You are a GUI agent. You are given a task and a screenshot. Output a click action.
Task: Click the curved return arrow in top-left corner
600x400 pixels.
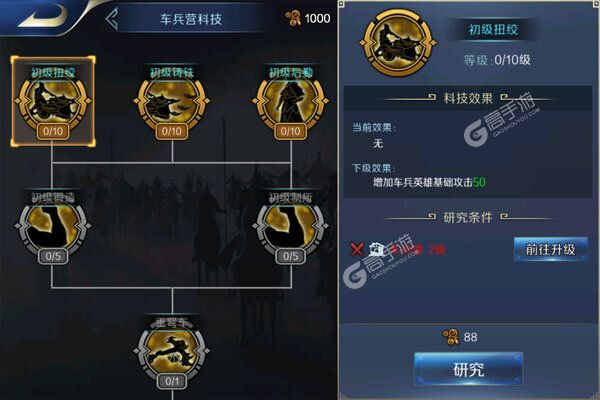(x=44, y=15)
